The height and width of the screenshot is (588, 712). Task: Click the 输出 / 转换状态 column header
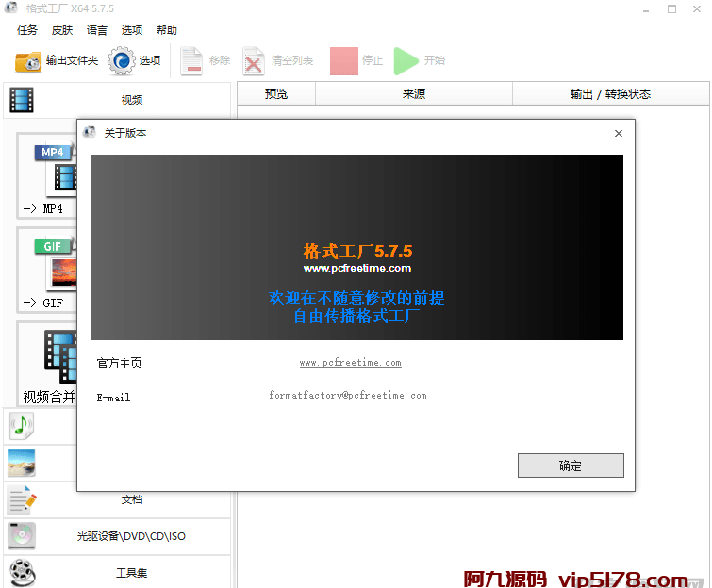click(610, 94)
